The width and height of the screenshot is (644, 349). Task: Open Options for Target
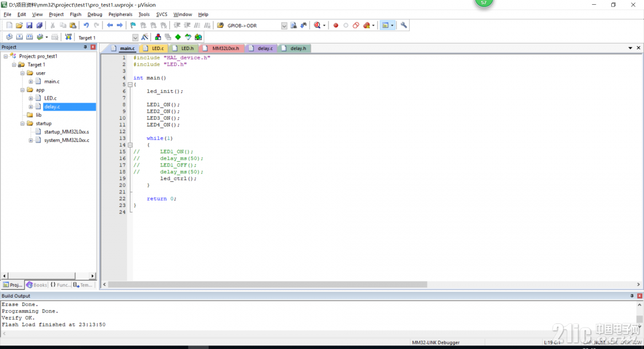point(144,38)
